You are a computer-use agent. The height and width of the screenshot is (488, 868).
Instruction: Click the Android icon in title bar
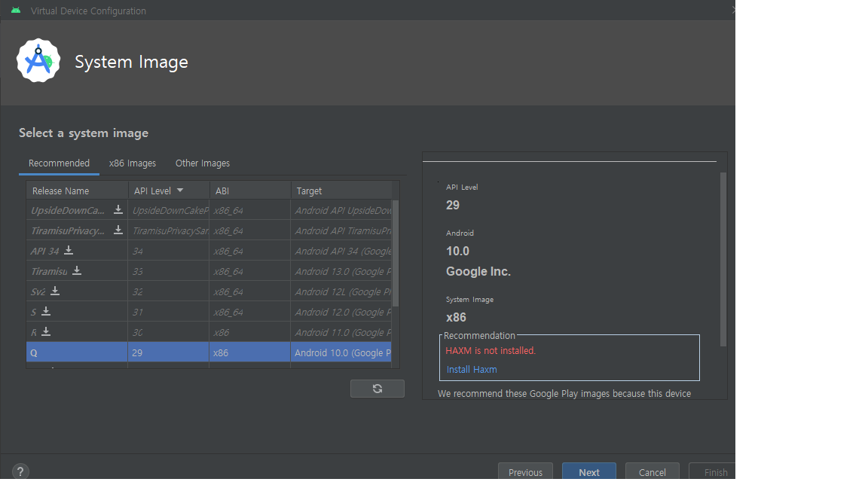pos(16,11)
